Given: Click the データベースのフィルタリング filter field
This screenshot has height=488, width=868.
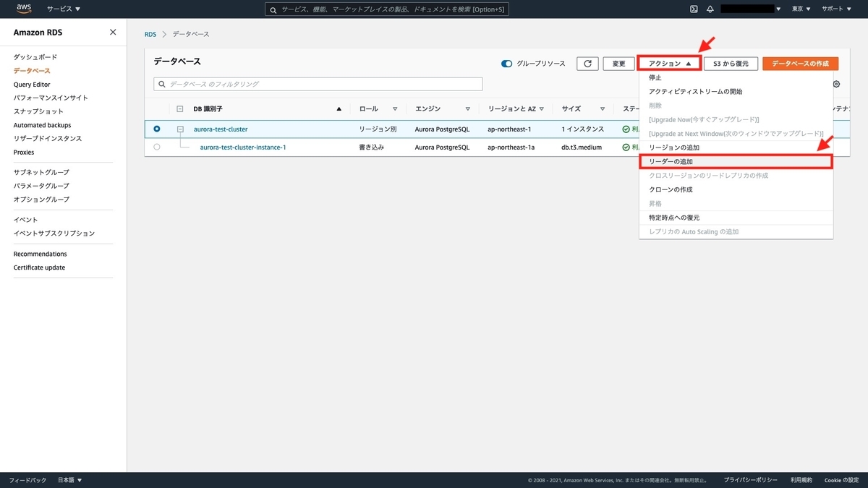Looking at the screenshot, I should 318,84.
